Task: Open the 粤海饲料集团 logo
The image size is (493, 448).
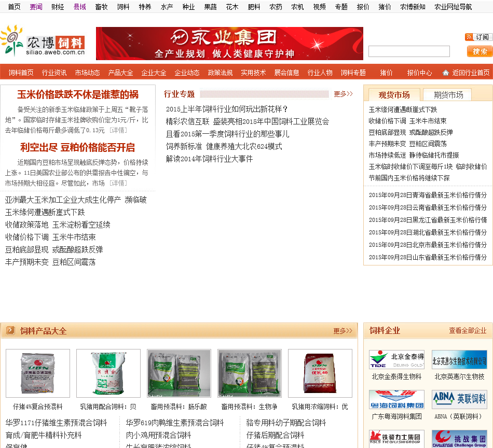Action: [396, 399]
